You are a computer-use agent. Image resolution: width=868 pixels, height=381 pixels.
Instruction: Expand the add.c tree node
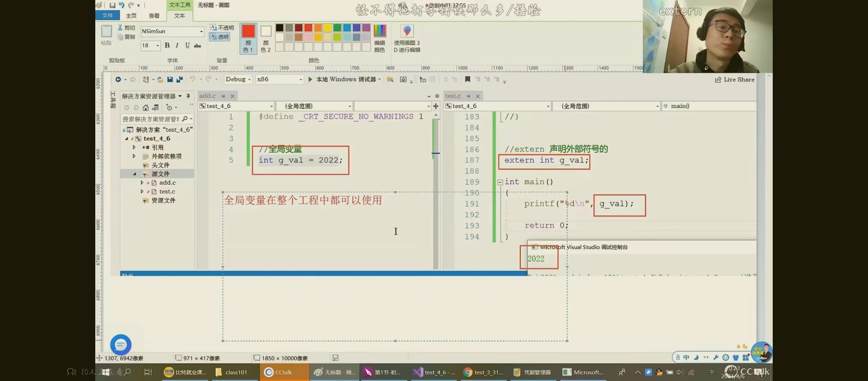coord(142,183)
